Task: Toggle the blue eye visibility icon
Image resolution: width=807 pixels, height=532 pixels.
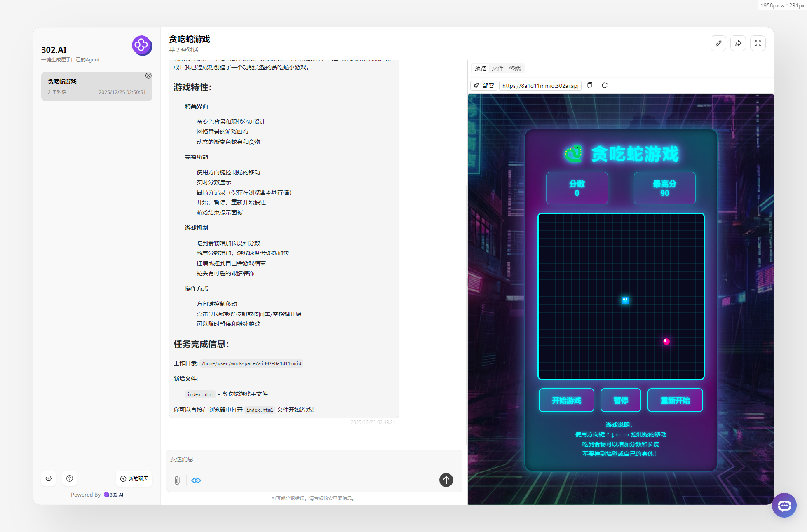Action: pos(196,480)
